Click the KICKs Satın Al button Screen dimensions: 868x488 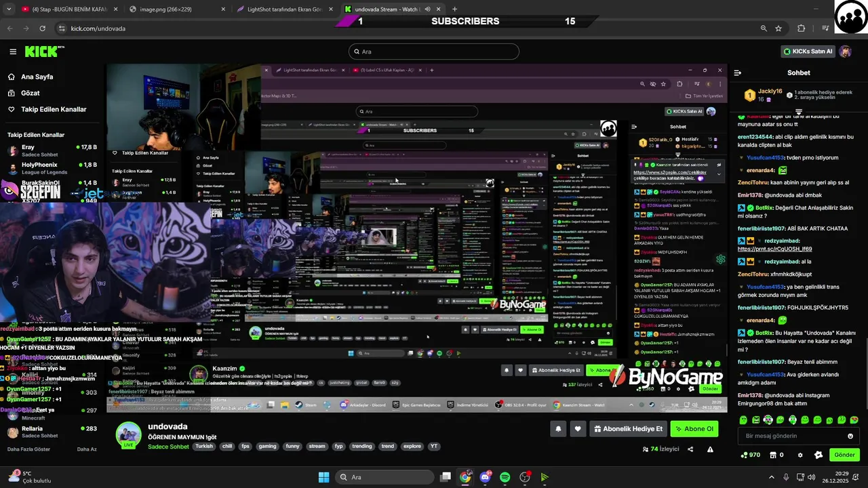coord(808,52)
